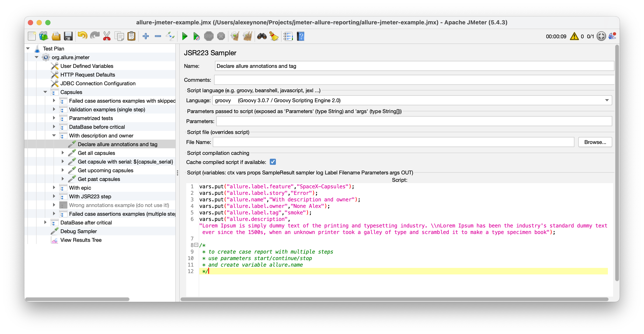Open the Help question mark icon
The image size is (644, 334).
(300, 37)
